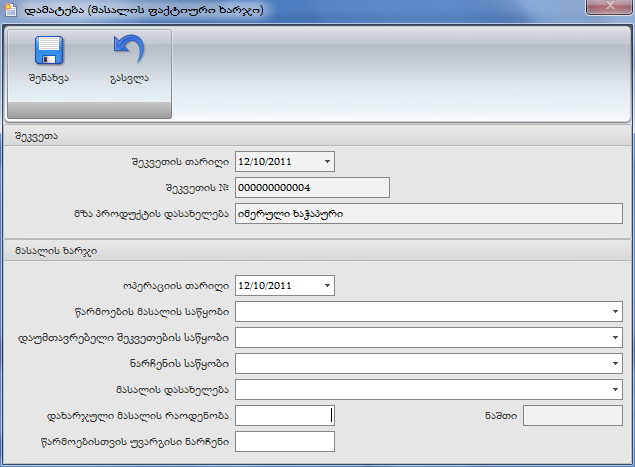Expand the დაუმთავრებელი შეკვეთების საწყობი dropdown
The image size is (635, 467).
[x=614, y=338]
